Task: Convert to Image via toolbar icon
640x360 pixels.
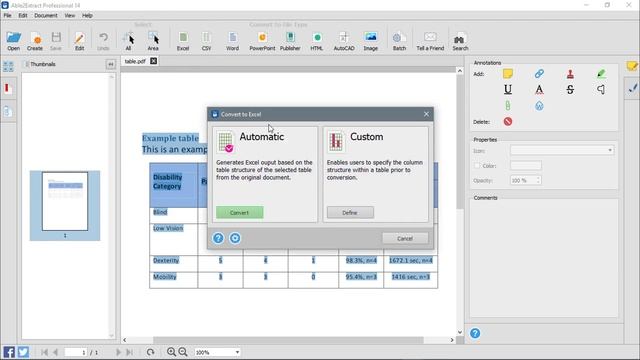Action: 371,41
